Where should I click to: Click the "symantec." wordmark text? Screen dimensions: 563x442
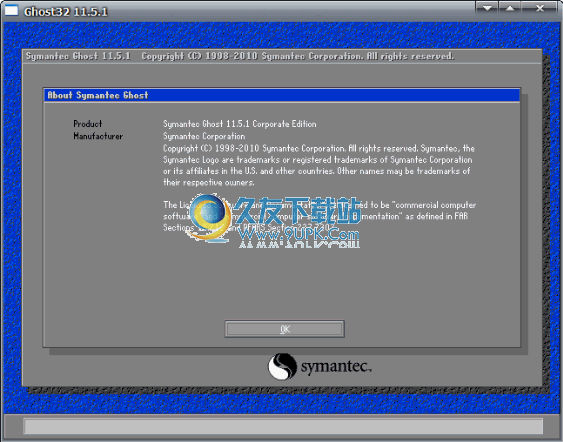click(336, 367)
